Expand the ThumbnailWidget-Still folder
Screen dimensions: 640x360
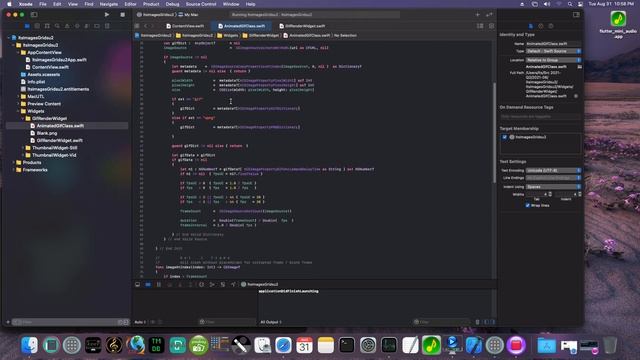tap(23, 148)
